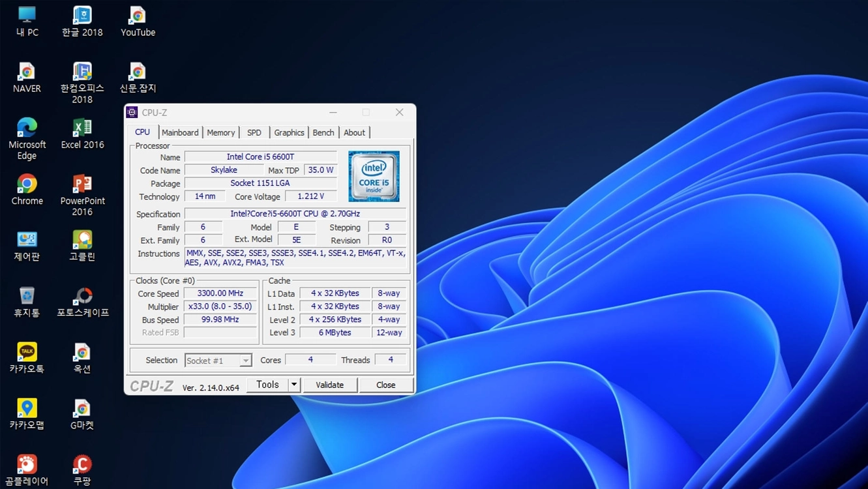
Task: Click the 12-way Level 3 associativity value
Action: [389, 333]
